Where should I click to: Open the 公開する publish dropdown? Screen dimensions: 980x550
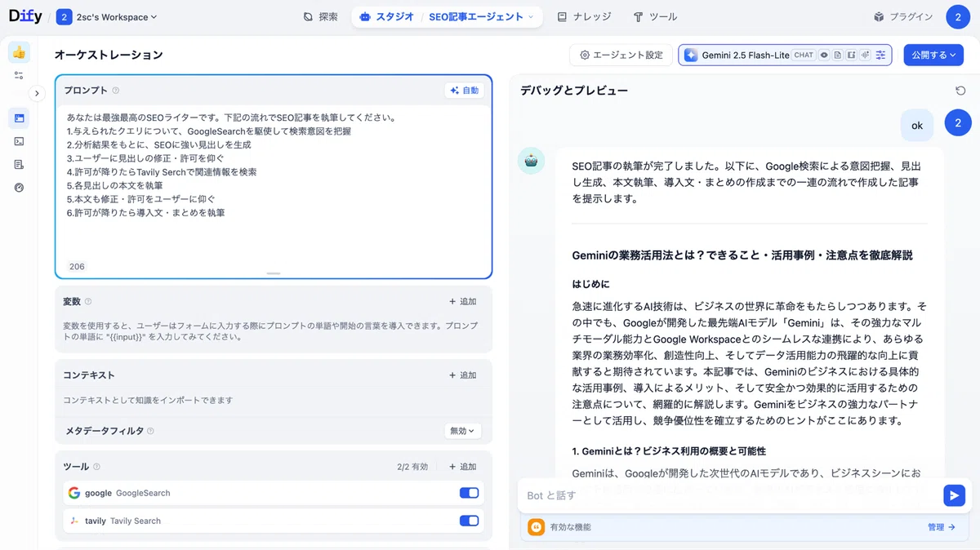[933, 55]
